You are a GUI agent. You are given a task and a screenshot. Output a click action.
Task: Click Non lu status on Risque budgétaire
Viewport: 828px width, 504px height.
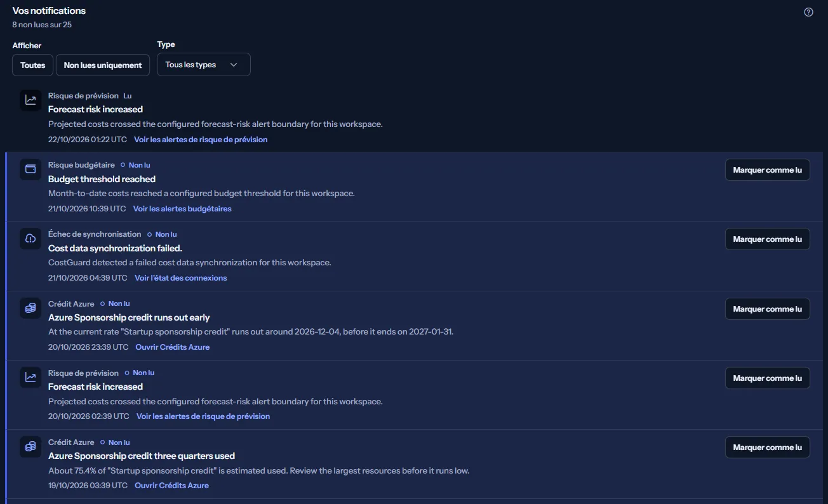coord(136,165)
